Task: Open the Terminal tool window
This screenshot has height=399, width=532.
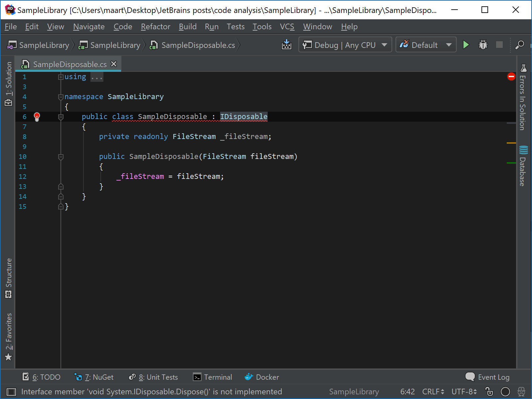Action: pyautogui.click(x=212, y=377)
